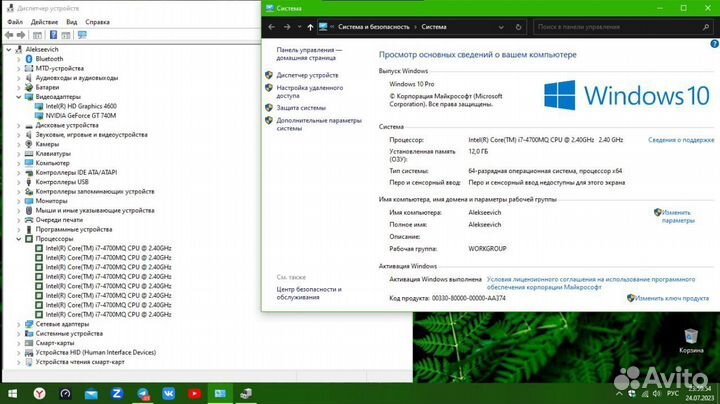
Task: Open the Корзина desktop icon
Action: (691, 341)
